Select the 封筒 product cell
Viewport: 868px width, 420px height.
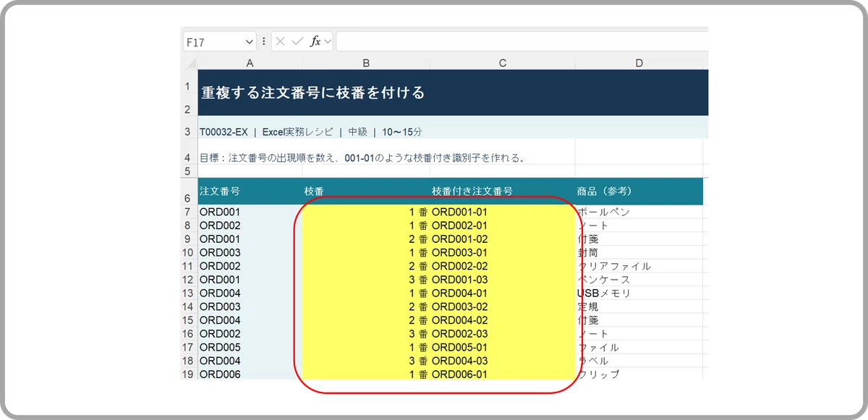(639, 252)
